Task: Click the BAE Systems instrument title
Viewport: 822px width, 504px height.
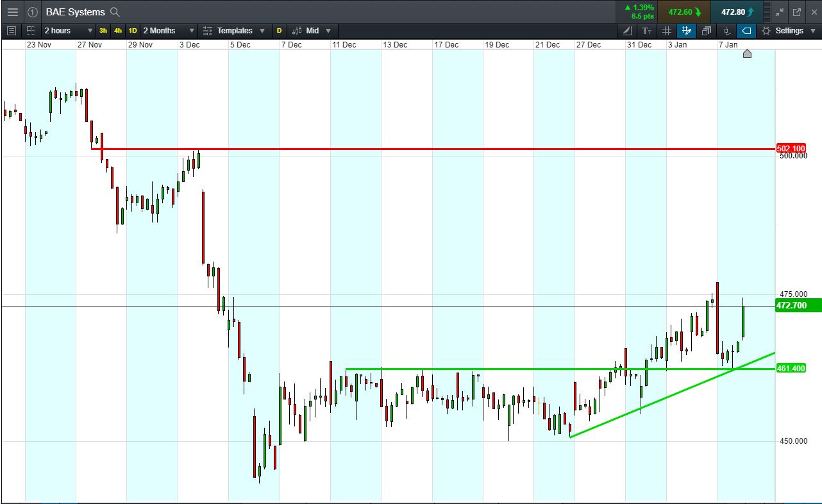Action: click(x=75, y=12)
